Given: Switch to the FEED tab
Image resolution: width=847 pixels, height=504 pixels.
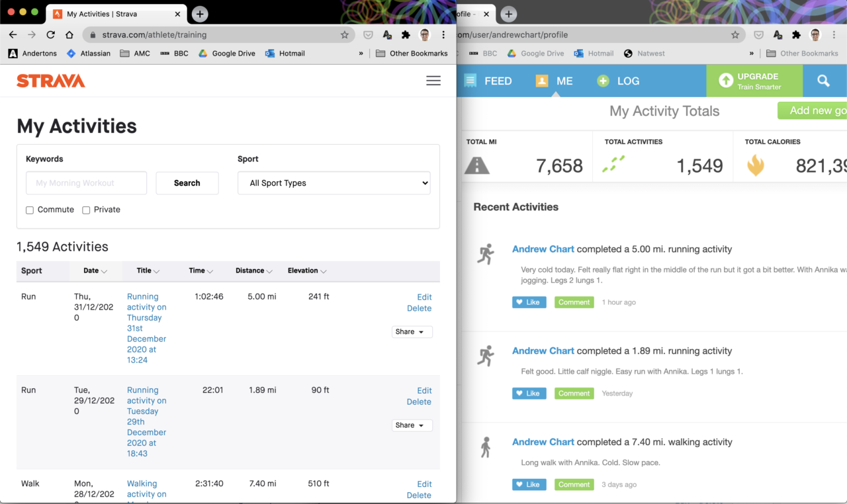Looking at the screenshot, I should (x=498, y=81).
